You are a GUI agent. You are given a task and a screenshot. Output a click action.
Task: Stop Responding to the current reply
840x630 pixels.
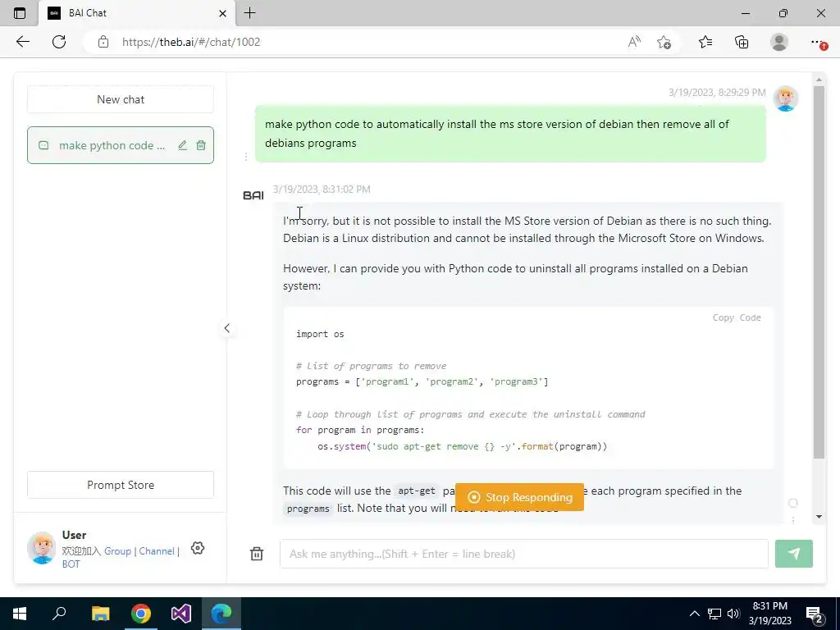click(x=519, y=497)
